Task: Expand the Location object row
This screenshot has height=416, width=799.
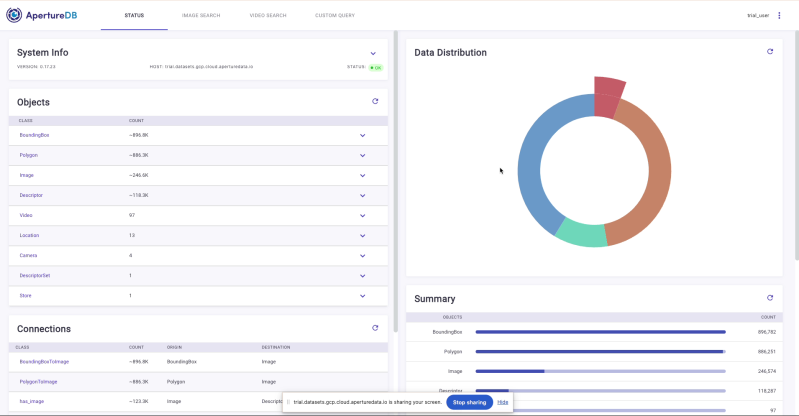Action: tap(362, 236)
